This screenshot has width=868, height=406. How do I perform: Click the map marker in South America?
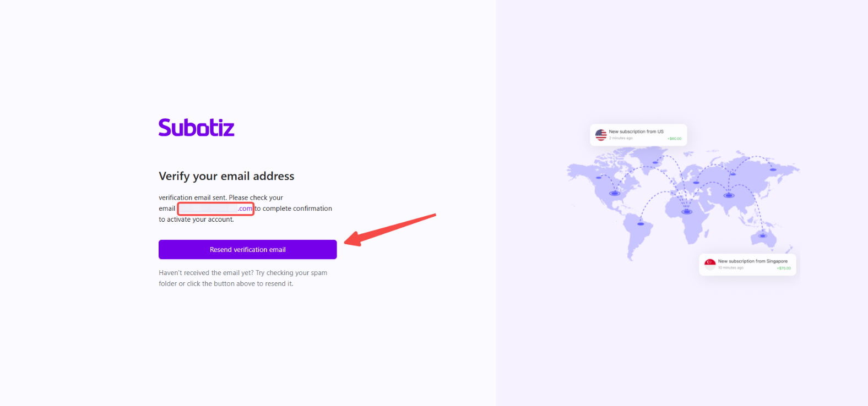[640, 223]
